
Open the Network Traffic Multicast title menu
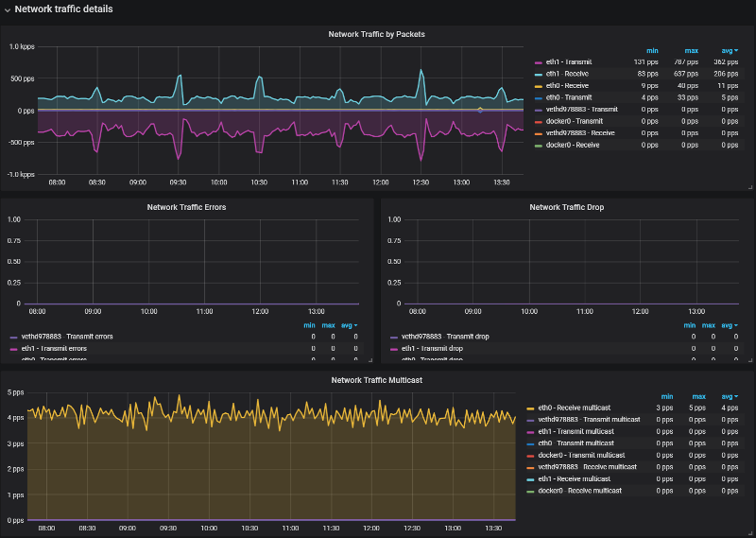point(376,379)
